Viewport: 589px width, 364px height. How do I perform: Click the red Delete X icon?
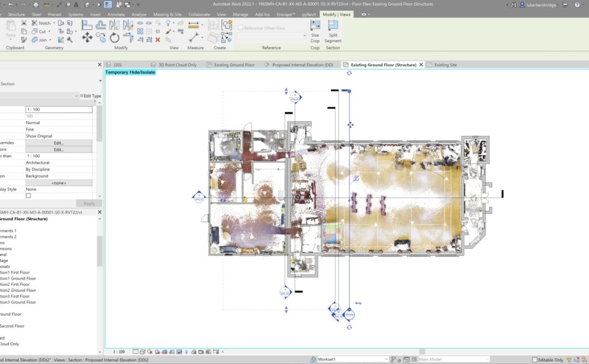pos(158,40)
